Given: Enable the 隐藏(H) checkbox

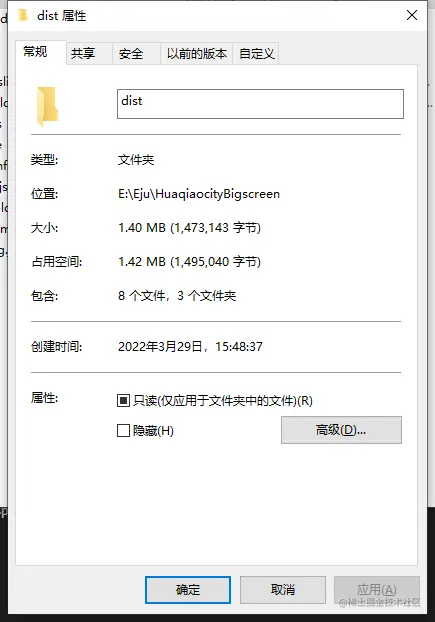Looking at the screenshot, I should [123, 431].
